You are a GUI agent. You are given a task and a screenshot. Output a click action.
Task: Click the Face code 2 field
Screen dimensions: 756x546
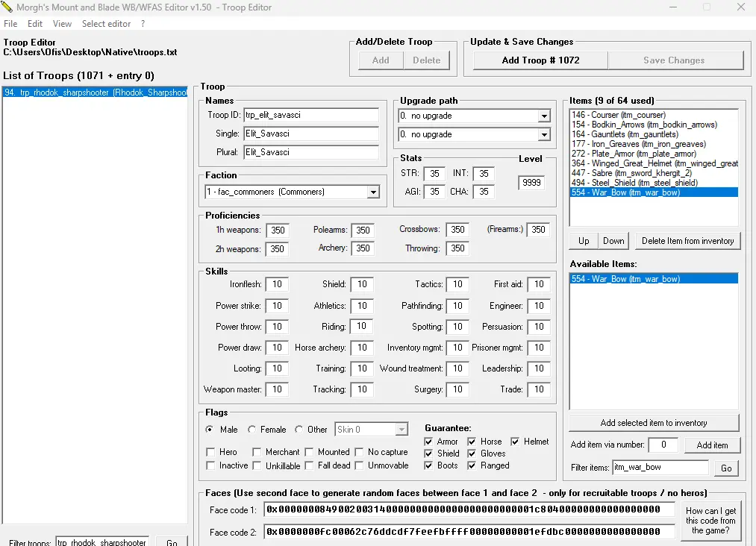(x=469, y=532)
